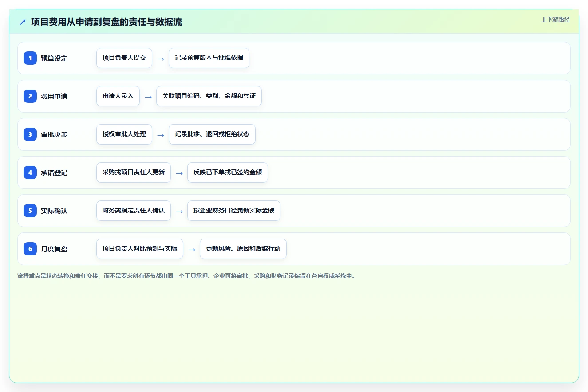The height and width of the screenshot is (392, 588).
Task: Select the 项目负责人提交 box
Action: (x=124, y=58)
